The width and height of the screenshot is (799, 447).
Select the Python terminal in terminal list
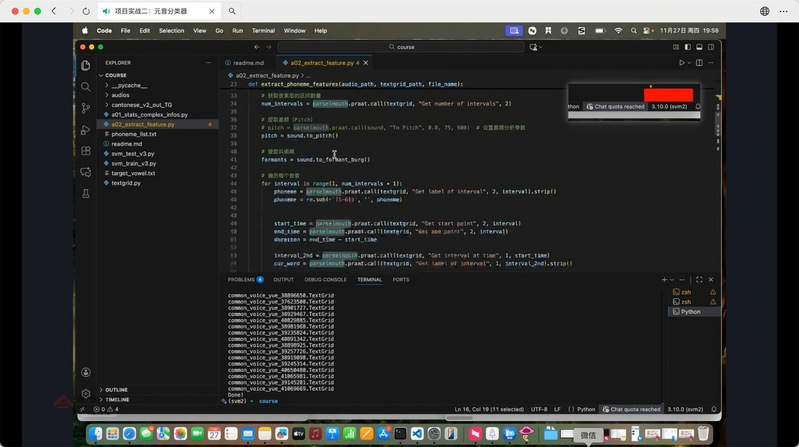point(690,312)
